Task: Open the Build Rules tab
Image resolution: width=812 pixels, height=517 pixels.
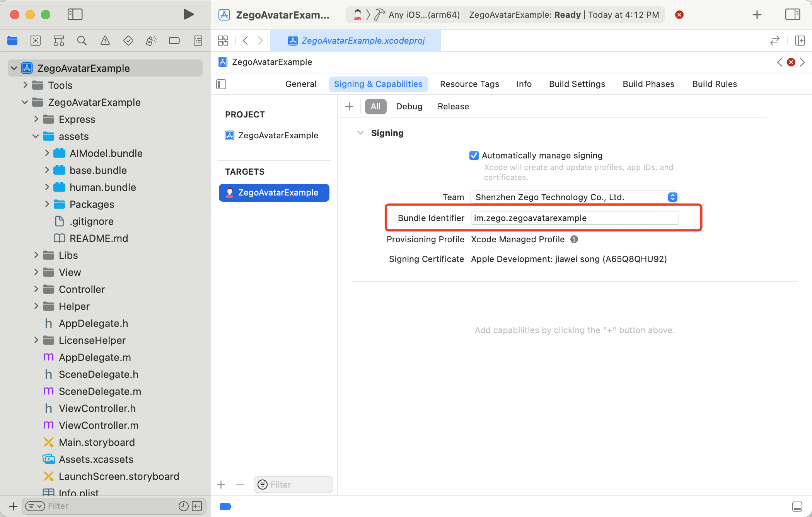Action: (715, 84)
